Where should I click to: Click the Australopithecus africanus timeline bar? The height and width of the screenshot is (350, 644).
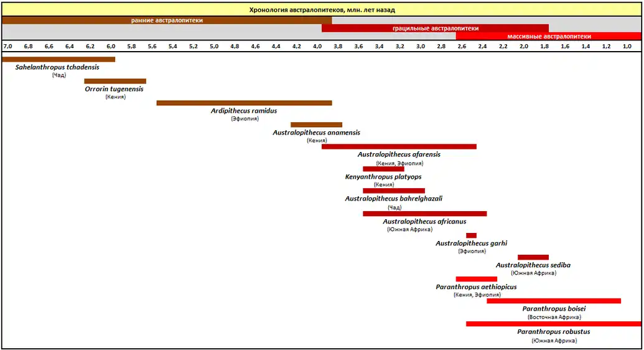[424, 214]
